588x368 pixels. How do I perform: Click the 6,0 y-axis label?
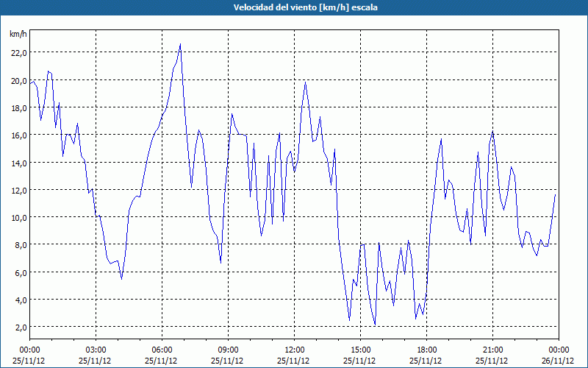[21, 273]
